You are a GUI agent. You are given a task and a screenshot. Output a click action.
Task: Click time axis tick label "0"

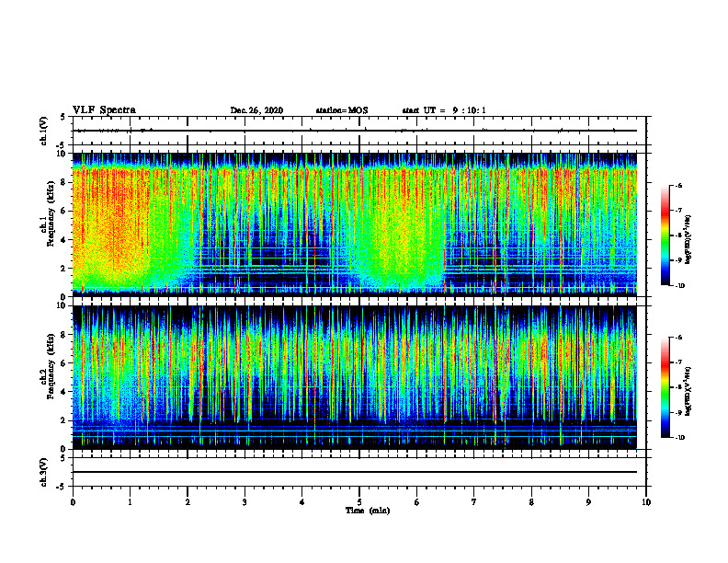point(73,502)
